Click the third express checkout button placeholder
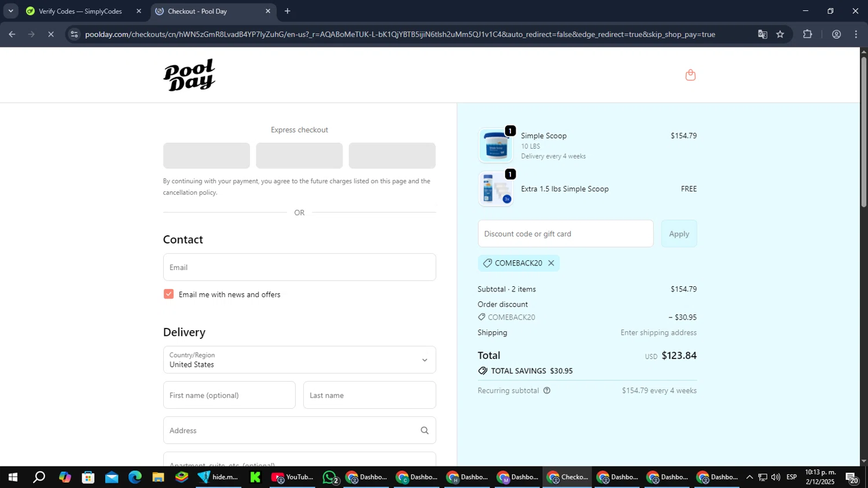The image size is (868, 488). [392, 156]
